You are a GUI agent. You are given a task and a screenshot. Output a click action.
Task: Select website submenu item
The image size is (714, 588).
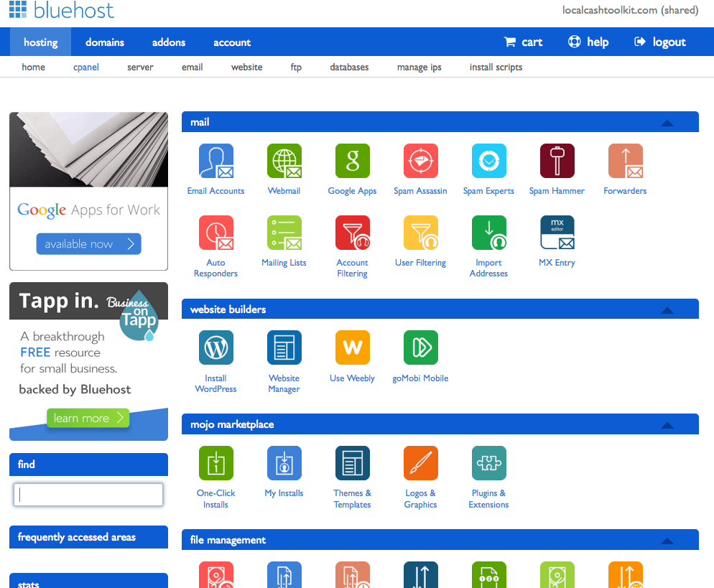click(247, 67)
